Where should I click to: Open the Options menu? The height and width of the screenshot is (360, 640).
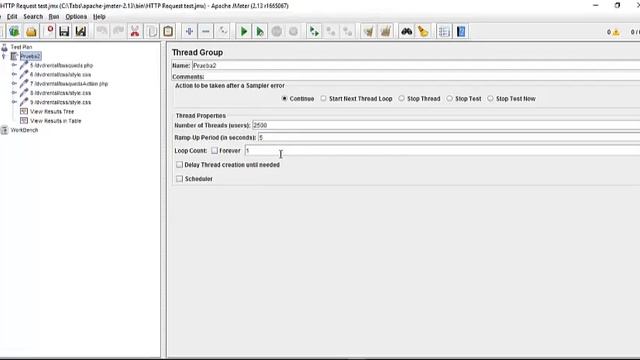[76, 17]
